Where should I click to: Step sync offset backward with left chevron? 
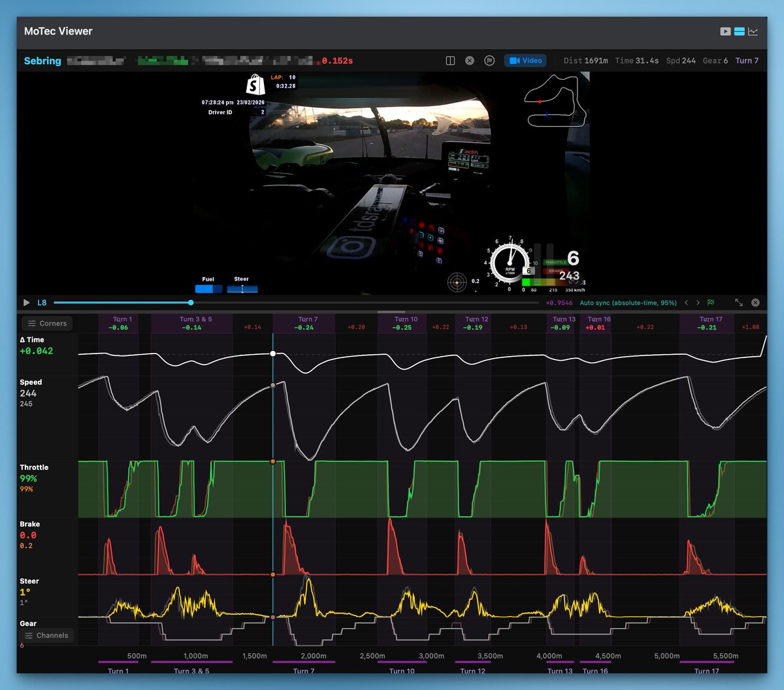pos(686,303)
